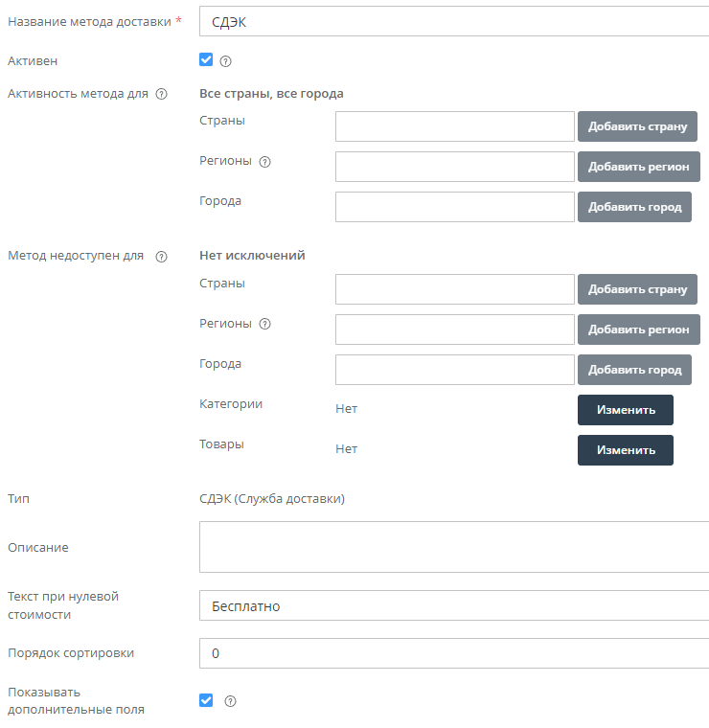
Task: Uncheck the Активен checkbox
Action: click(206, 60)
